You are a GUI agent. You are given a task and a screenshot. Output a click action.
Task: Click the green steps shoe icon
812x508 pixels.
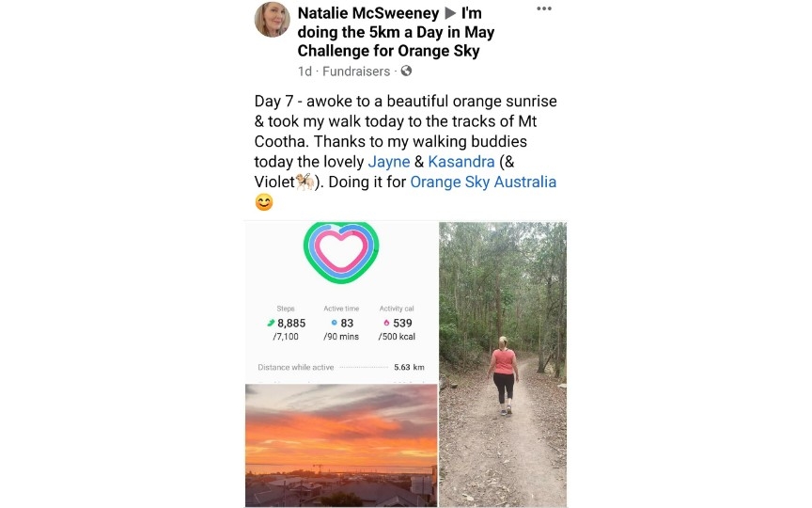271,323
